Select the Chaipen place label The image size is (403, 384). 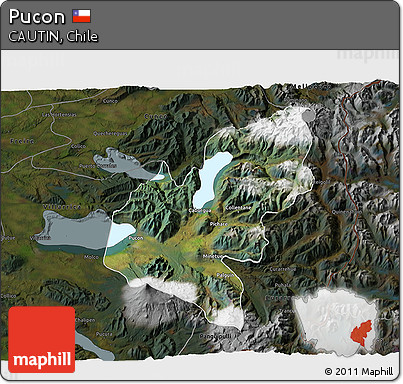click(85, 320)
